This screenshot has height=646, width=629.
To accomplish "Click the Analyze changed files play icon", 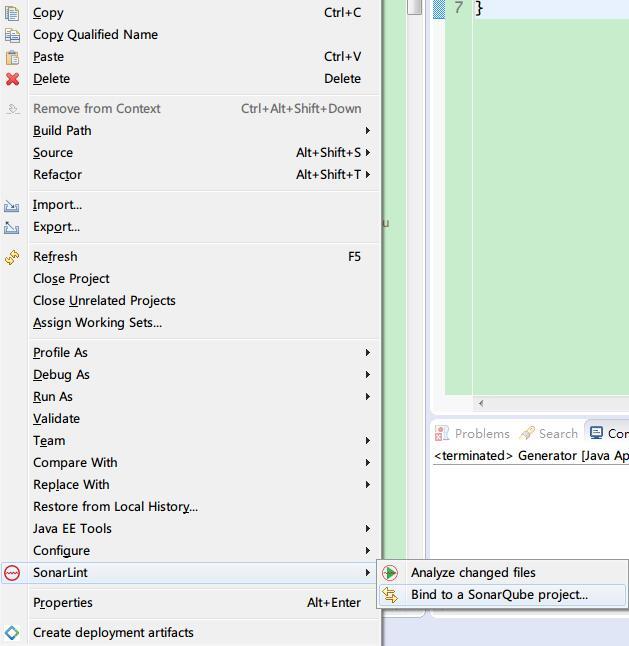I will coord(390,573).
